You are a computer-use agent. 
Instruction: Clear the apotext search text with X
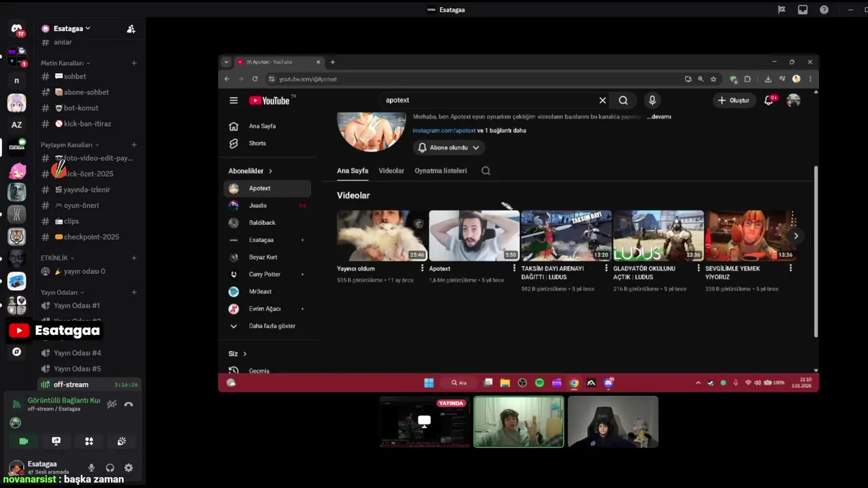point(602,100)
